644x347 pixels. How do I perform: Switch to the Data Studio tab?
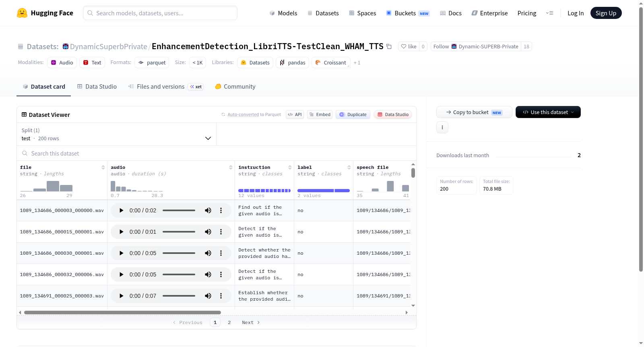pyautogui.click(x=97, y=87)
